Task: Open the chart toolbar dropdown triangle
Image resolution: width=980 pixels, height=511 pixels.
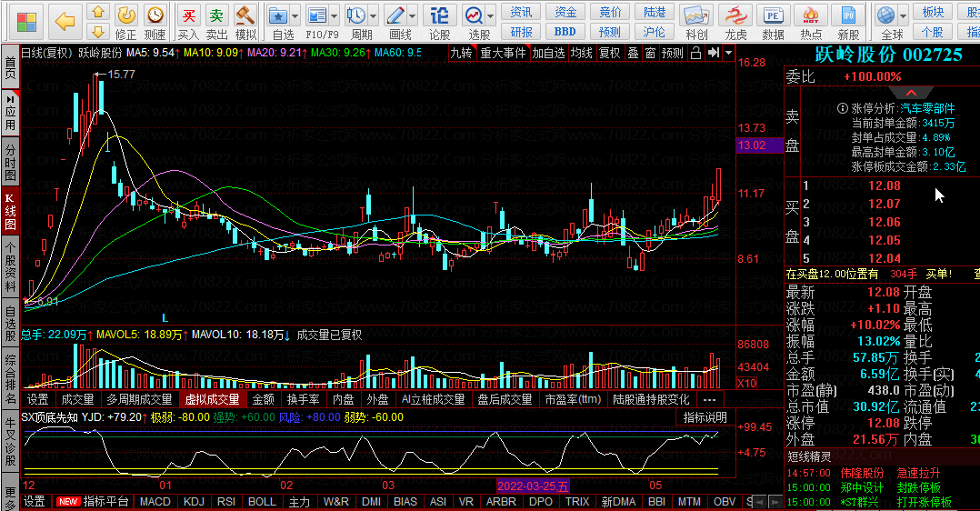Action: (728, 53)
